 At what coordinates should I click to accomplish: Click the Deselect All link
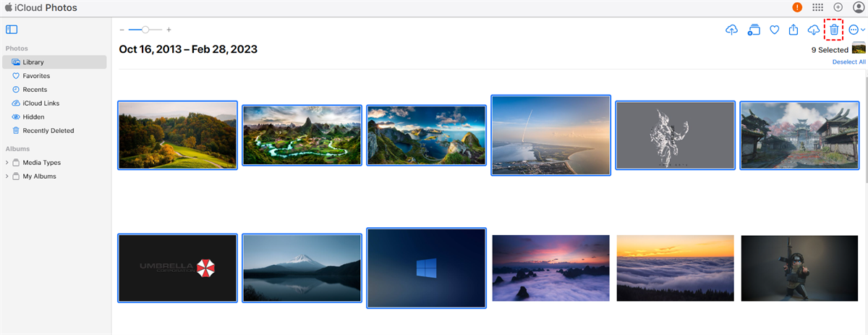point(849,62)
